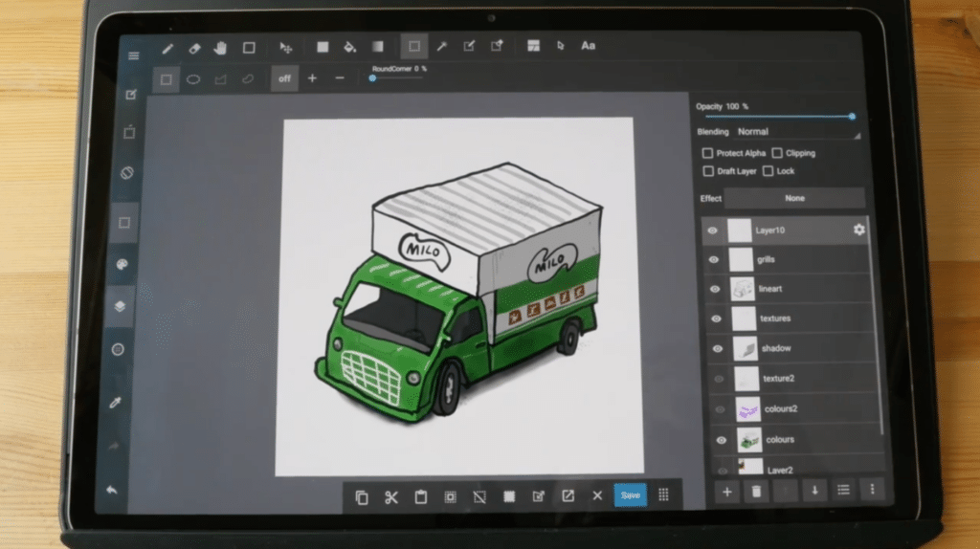This screenshot has width=980, height=549.
Task: Open the grid dots menu in bottom bar
Action: pos(663,495)
